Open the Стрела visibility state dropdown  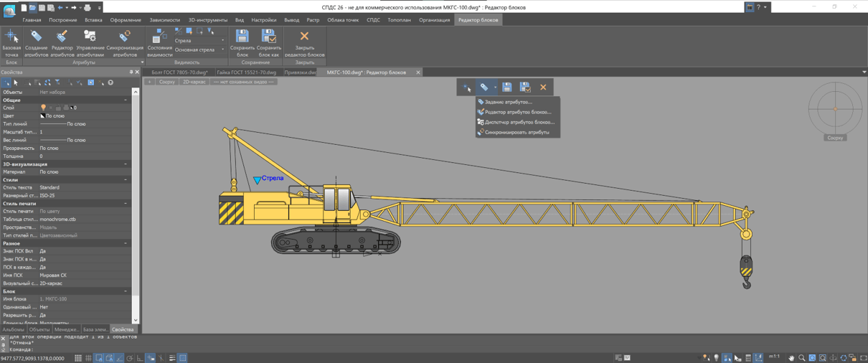pos(222,40)
